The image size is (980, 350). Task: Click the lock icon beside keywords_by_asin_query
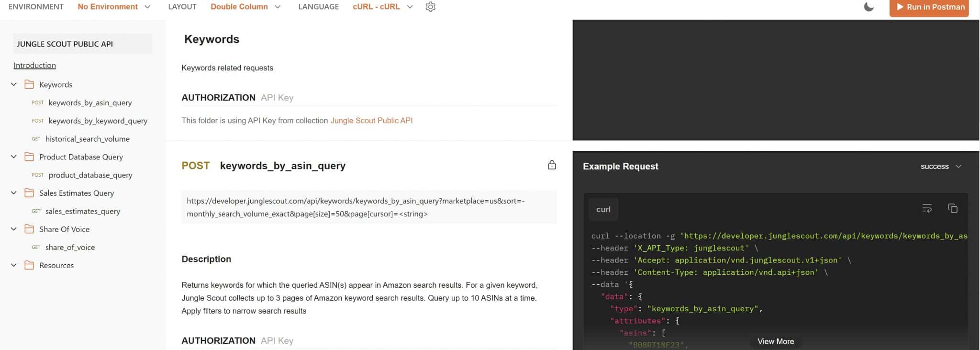click(x=552, y=165)
